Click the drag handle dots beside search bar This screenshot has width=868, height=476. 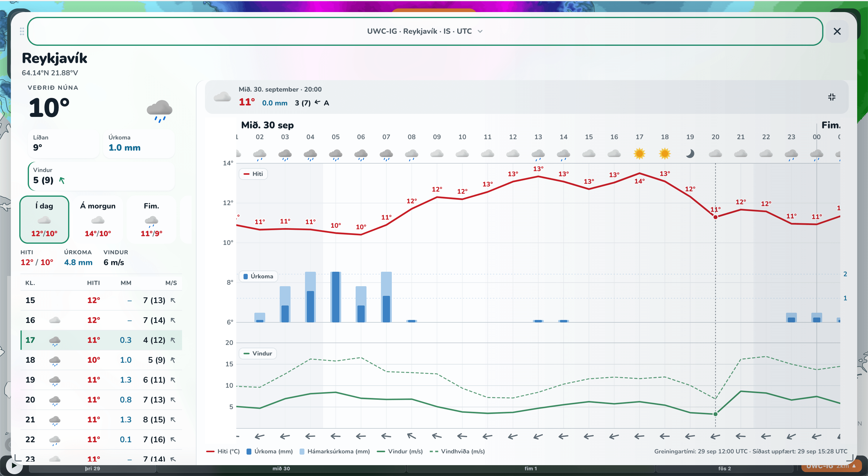pyautogui.click(x=22, y=31)
